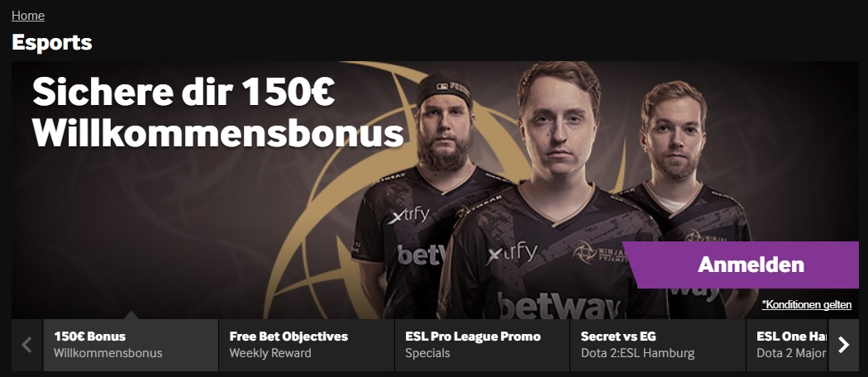Image resolution: width=868 pixels, height=377 pixels.
Task: Click the Xtrfy logo on the capped player's jersey
Action: tap(408, 216)
